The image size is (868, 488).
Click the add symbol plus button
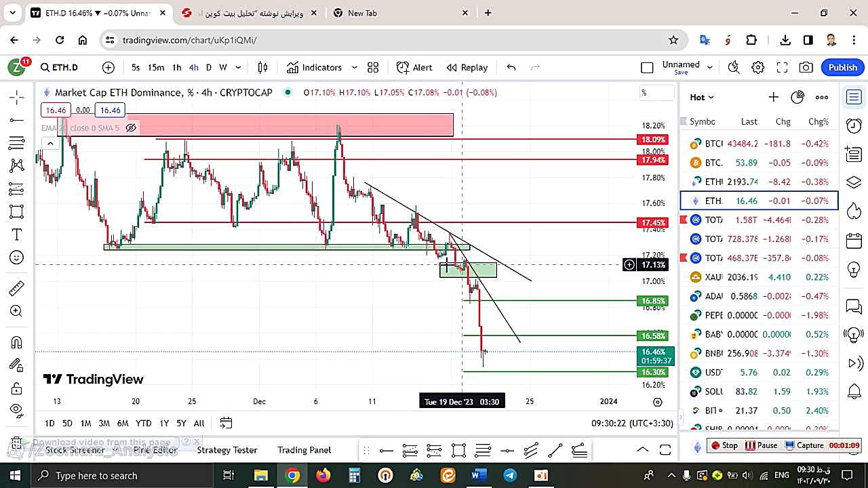click(x=108, y=67)
